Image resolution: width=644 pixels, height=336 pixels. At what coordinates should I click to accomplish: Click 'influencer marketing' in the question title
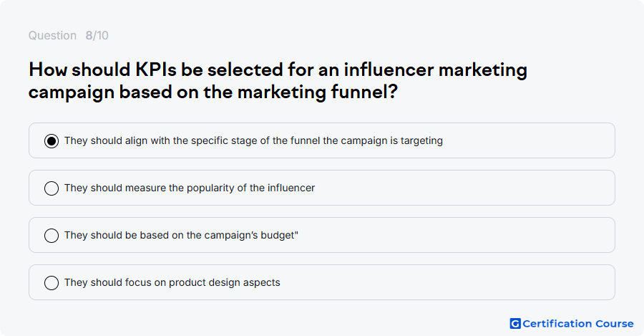click(x=435, y=69)
